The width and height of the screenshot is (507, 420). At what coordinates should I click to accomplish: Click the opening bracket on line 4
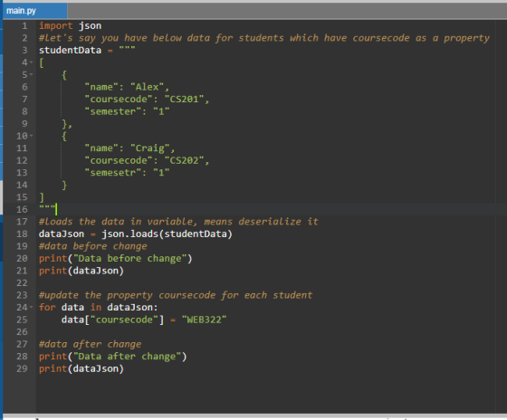pos(42,62)
